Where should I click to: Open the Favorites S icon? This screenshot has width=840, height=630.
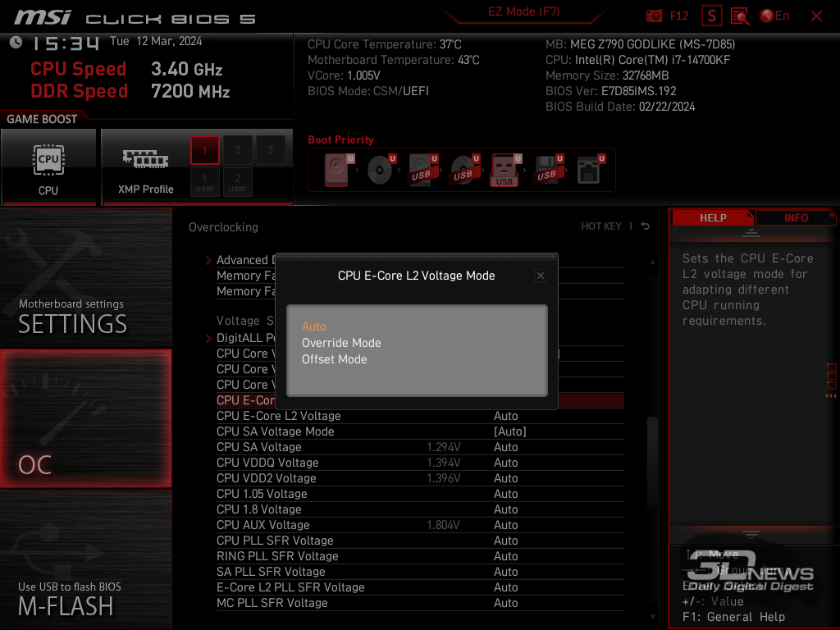click(x=712, y=16)
